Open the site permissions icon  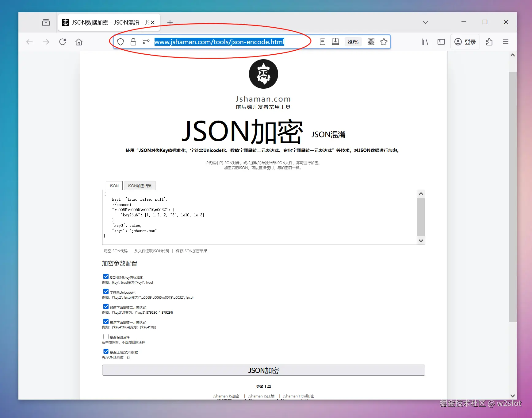click(146, 42)
